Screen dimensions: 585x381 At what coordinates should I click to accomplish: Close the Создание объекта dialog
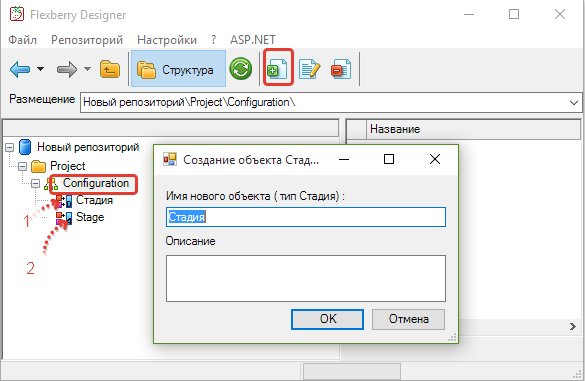tap(435, 159)
